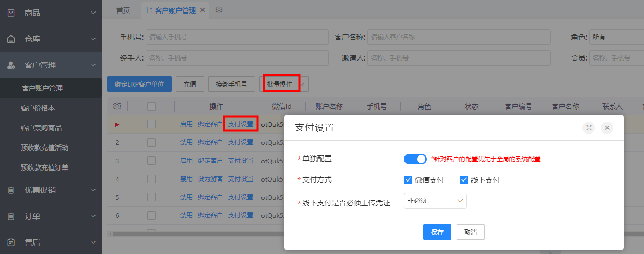644x254 pixels.
Task: Click the 优惠促销 sidebar icon
Action: point(11,190)
